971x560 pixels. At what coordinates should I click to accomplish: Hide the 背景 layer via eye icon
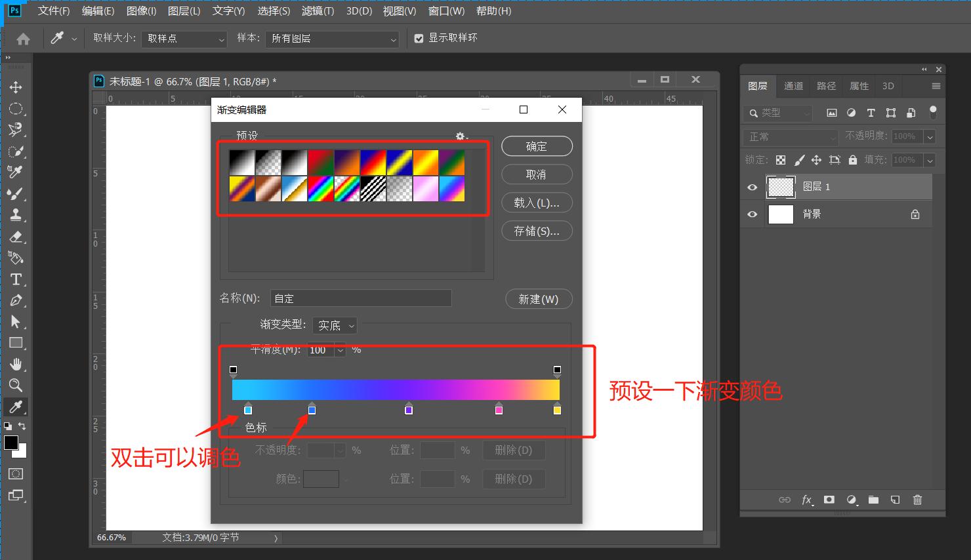[752, 214]
